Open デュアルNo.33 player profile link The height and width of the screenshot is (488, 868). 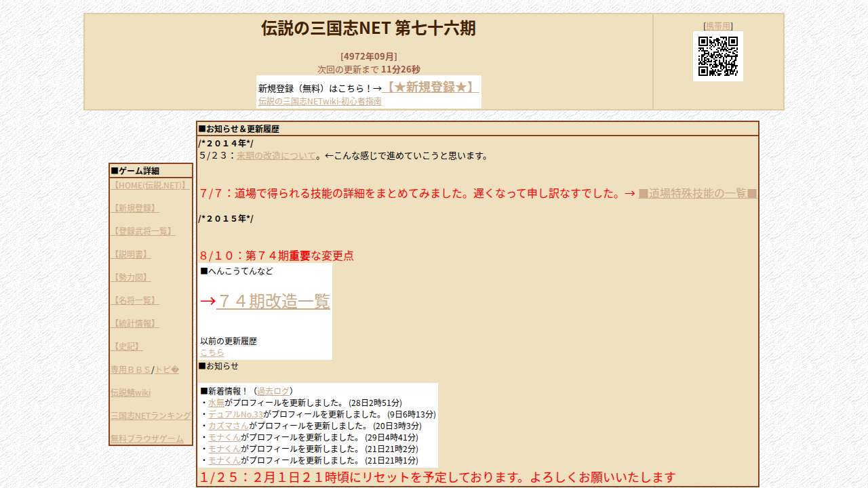click(235, 414)
